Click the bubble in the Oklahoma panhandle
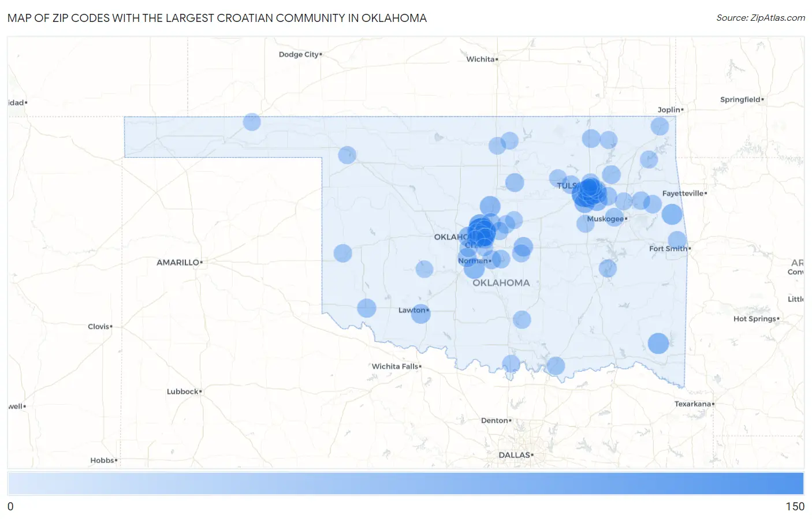Image resolution: width=812 pixels, height=519 pixels. click(x=252, y=122)
